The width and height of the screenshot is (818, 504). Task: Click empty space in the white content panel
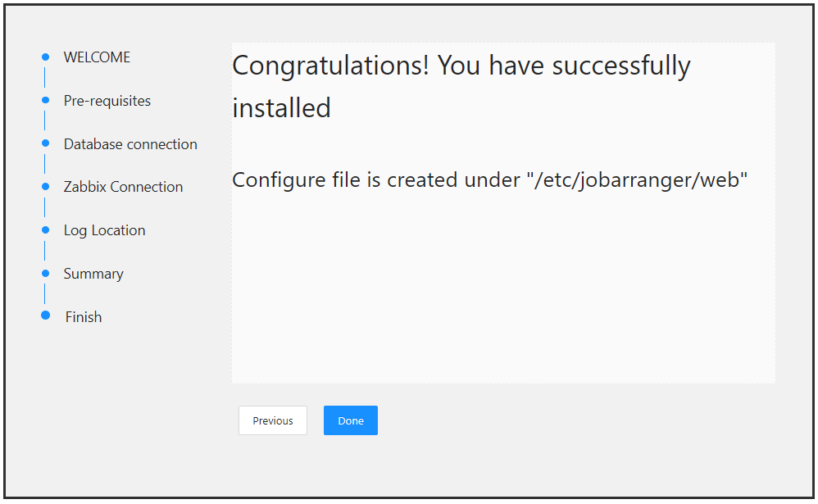tap(503, 295)
